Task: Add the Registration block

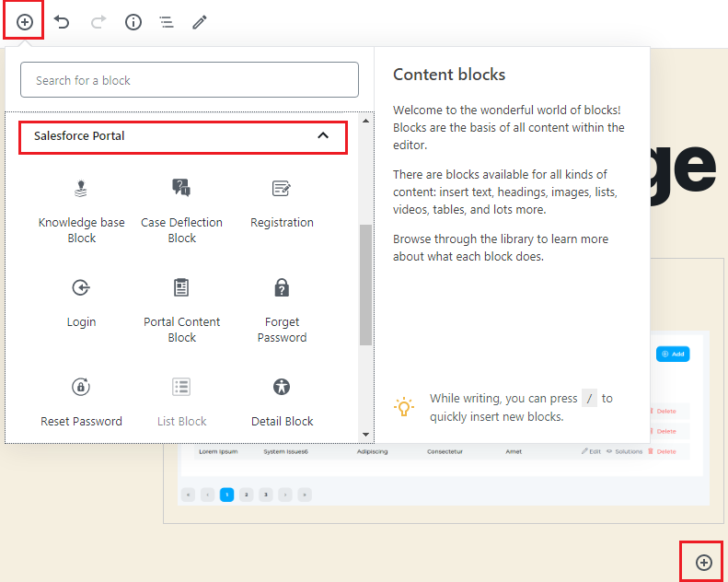Action: tap(282, 203)
